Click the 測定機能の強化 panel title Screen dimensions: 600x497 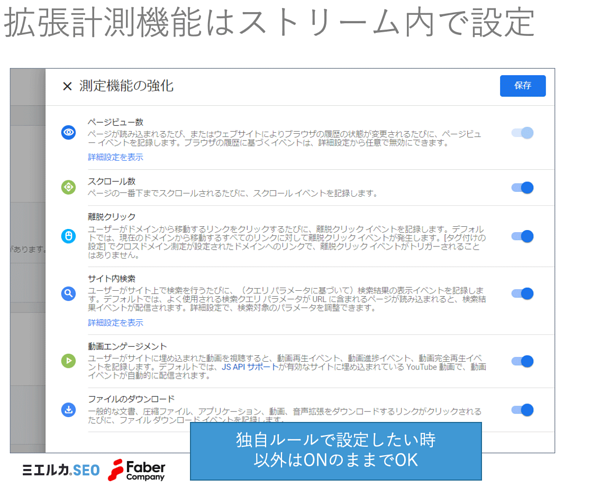pyautogui.click(x=126, y=86)
